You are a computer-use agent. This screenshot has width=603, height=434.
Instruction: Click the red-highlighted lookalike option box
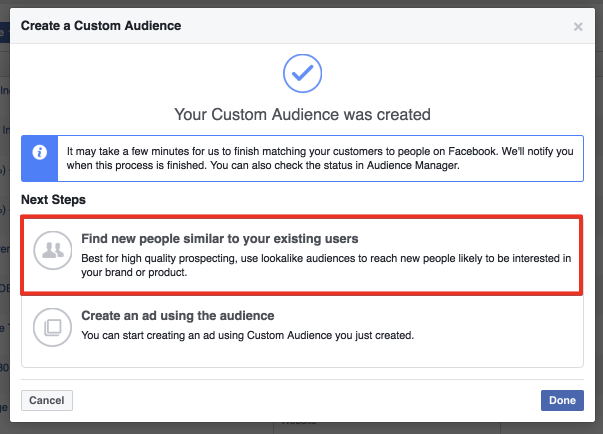click(302, 255)
